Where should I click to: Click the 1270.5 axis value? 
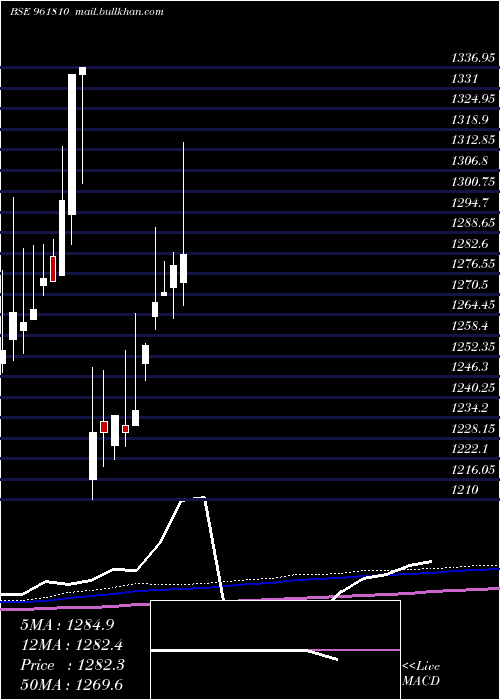coord(470,284)
